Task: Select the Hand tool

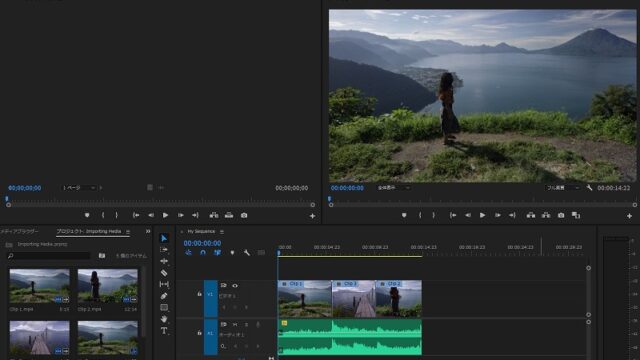Action: [x=164, y=319]
